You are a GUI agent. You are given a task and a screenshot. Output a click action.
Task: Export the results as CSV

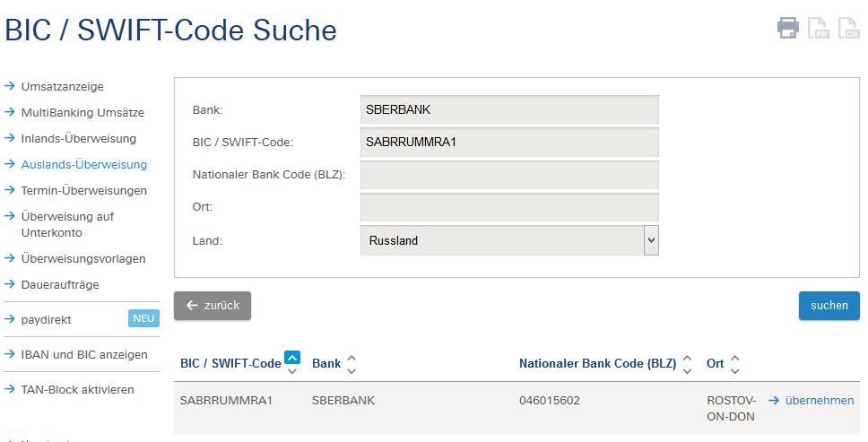[848, 28]
